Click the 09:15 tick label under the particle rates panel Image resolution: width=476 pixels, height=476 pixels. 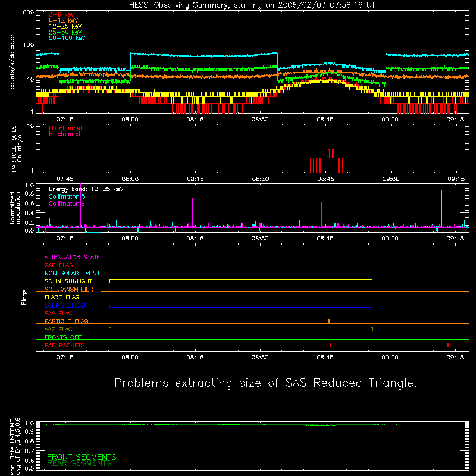456,179
